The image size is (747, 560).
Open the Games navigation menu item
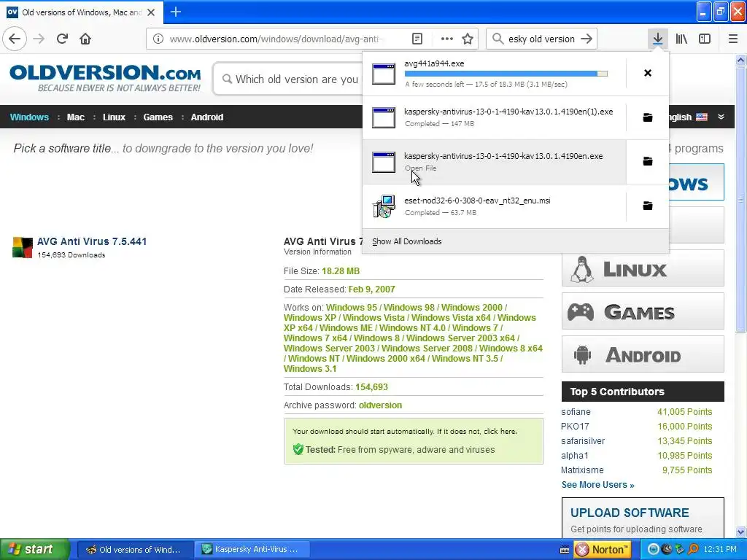pos(158,117)
